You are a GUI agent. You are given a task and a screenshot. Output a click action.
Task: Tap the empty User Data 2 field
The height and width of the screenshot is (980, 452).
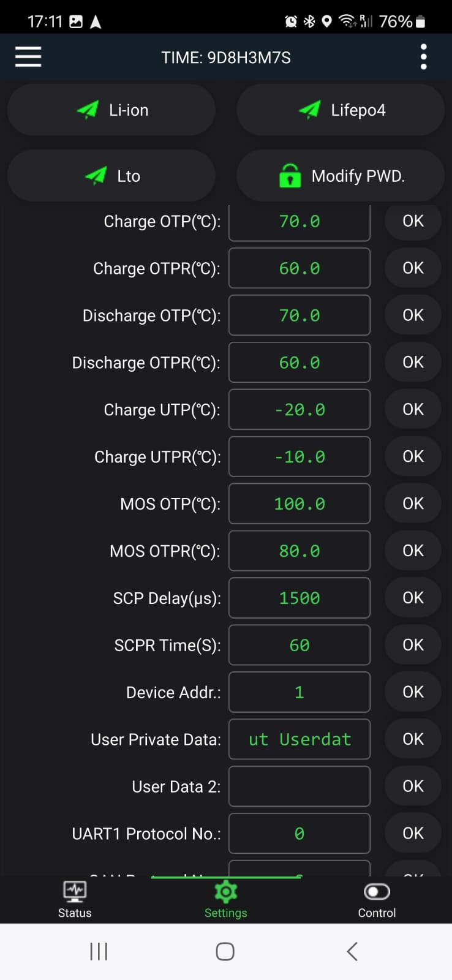tap(299, 786)
